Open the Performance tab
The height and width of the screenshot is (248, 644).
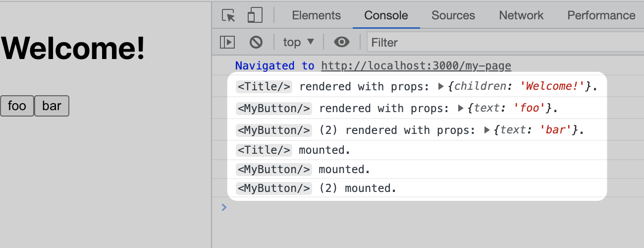coord(601,15)
